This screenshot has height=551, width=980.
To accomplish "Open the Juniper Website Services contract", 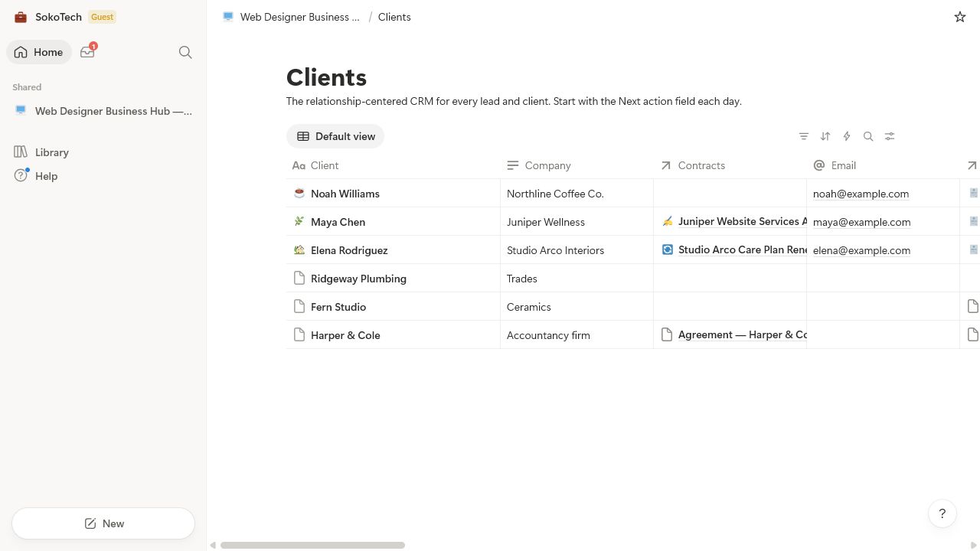I will [x=735, y=221].
